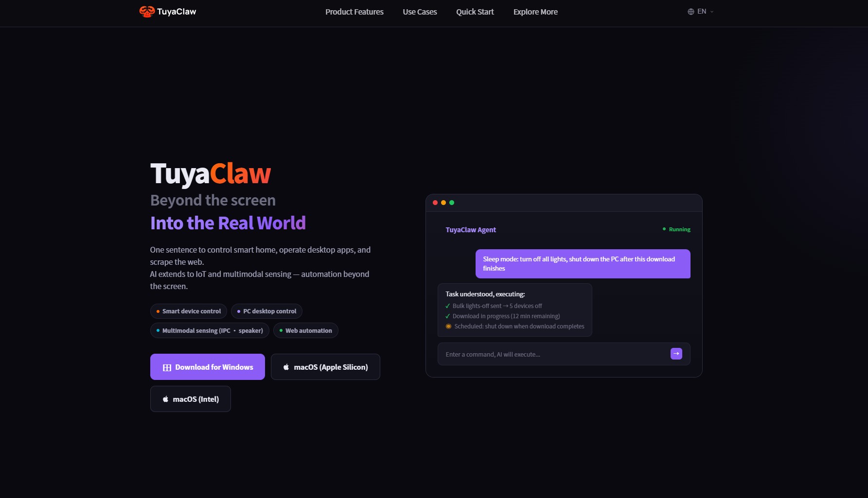Image resolution: width=868 pixels, height=498 pixels.
Task: Download the macOS (Apple Silicon) version
Action: 325,367
